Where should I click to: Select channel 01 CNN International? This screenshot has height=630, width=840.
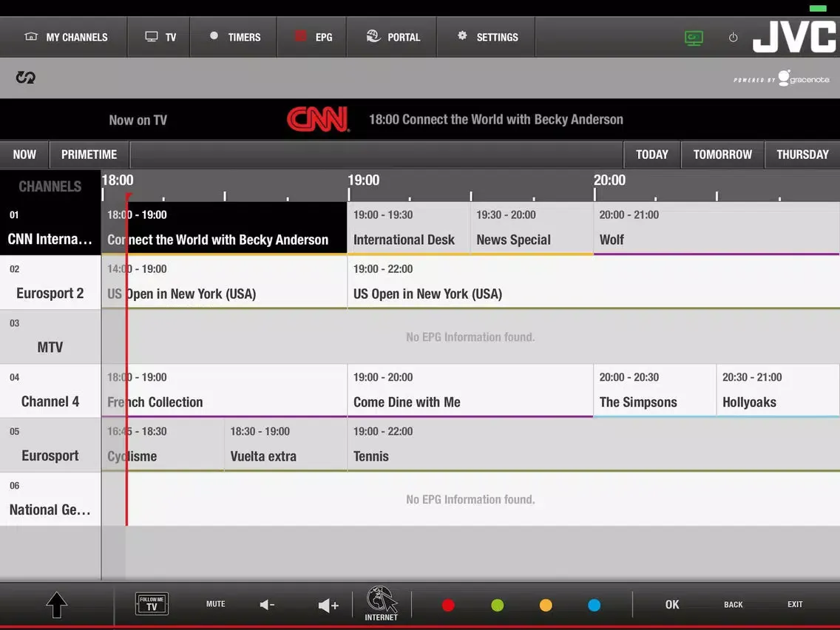pos(50,228)
